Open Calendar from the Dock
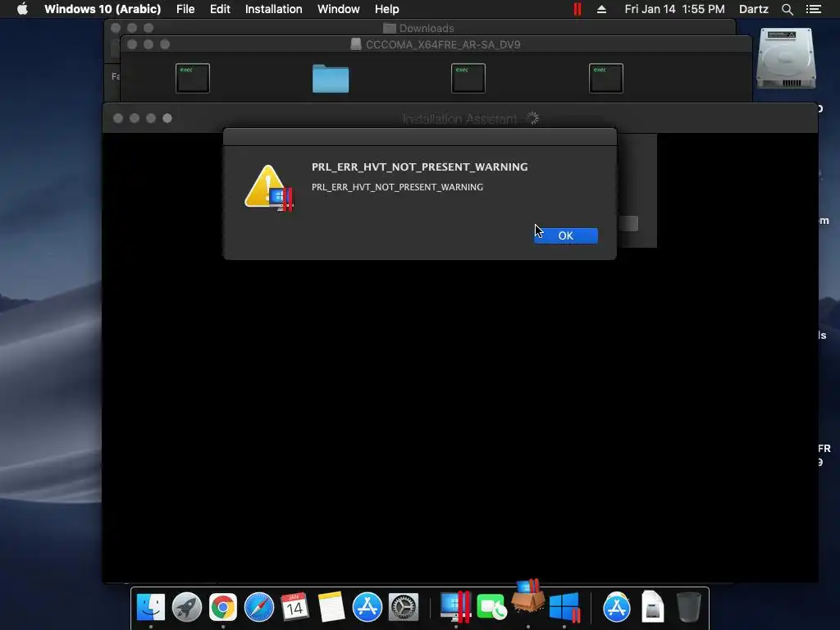 tap(294, 607)
